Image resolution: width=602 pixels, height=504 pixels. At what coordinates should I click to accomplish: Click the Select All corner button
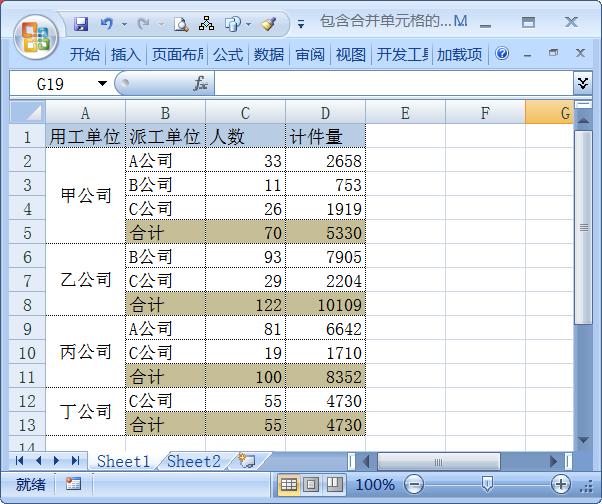27,112
